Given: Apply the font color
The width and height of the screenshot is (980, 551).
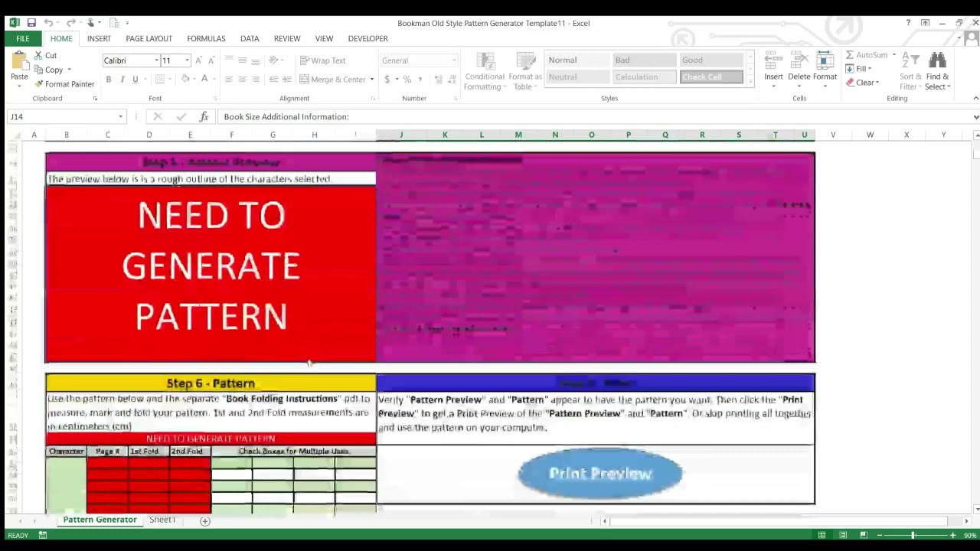Looking at the screenshot, I should 204,80.
